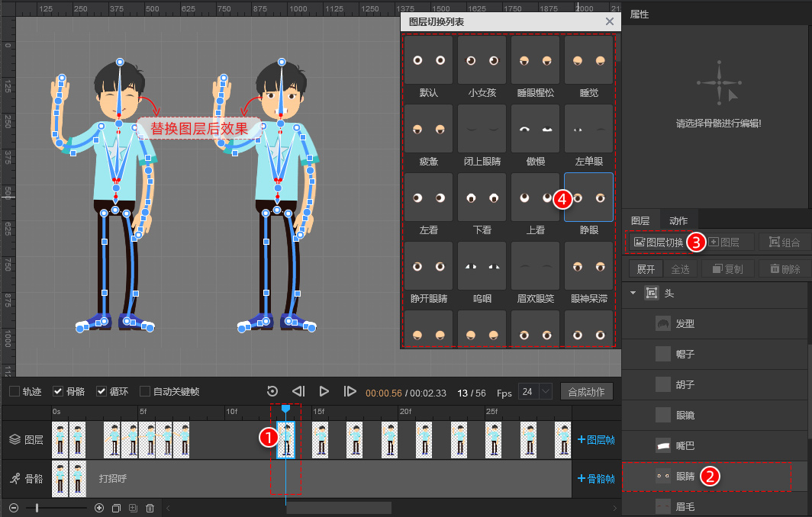Click the 图层切换 button

(x=659, y=242)
